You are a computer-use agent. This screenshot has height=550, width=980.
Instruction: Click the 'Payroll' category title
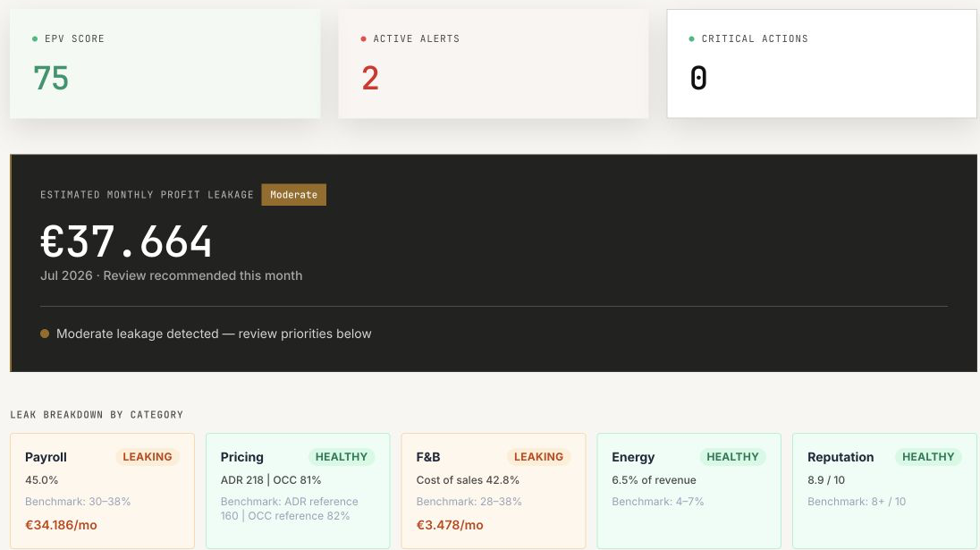pos(46,457)
